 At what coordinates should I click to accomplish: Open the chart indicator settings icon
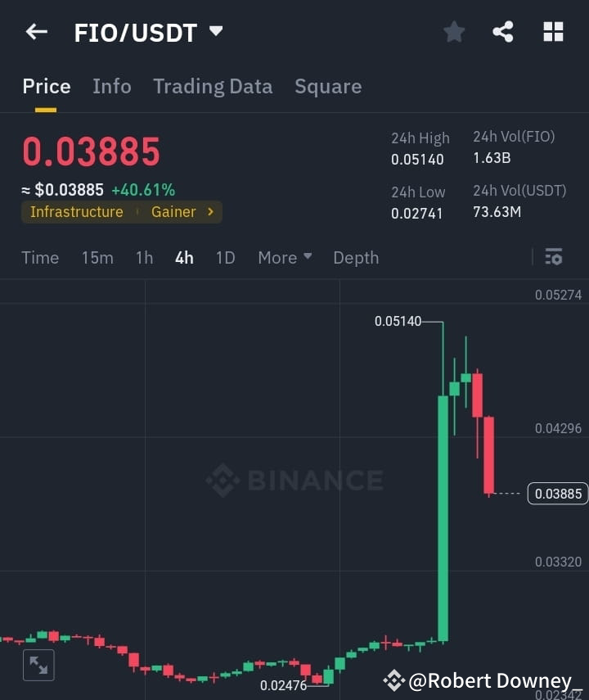coord(553,257)
